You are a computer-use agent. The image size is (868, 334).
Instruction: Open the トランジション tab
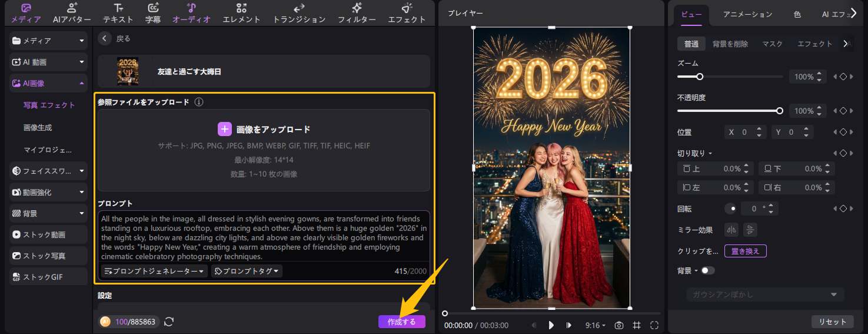click(299, 14)
